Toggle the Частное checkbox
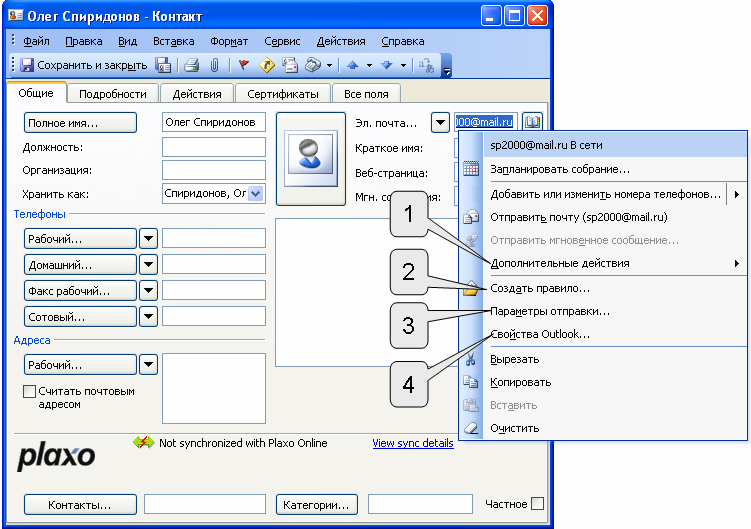 coord(537,504)
